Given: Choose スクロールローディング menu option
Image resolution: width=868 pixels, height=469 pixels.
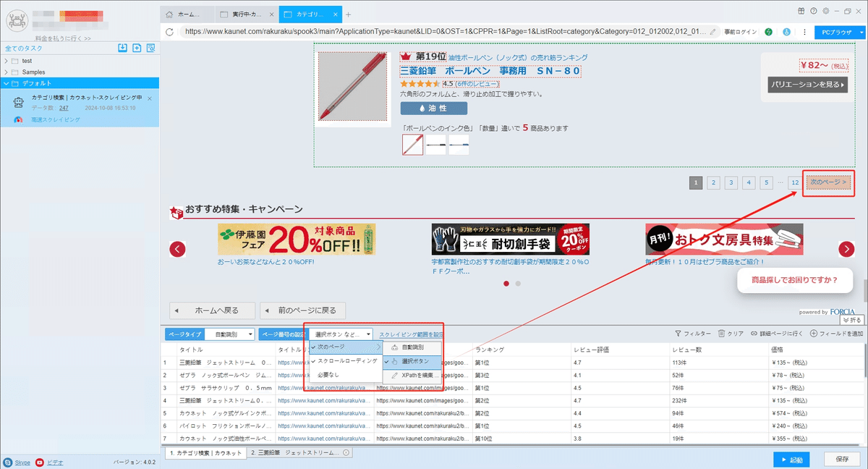Looking at the screenshot, I should point(346,360).
